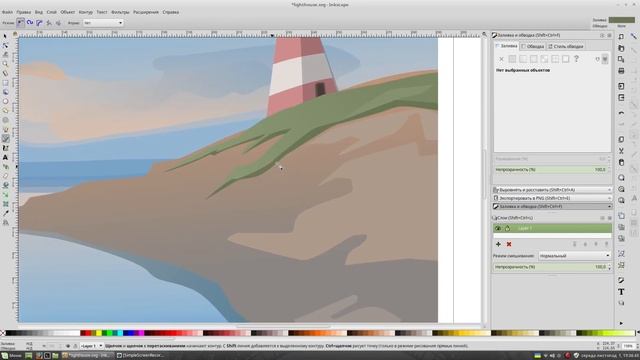Expand Выровнять и расставить panel
This screenshot has height=360, width=640.
(552, 190)
